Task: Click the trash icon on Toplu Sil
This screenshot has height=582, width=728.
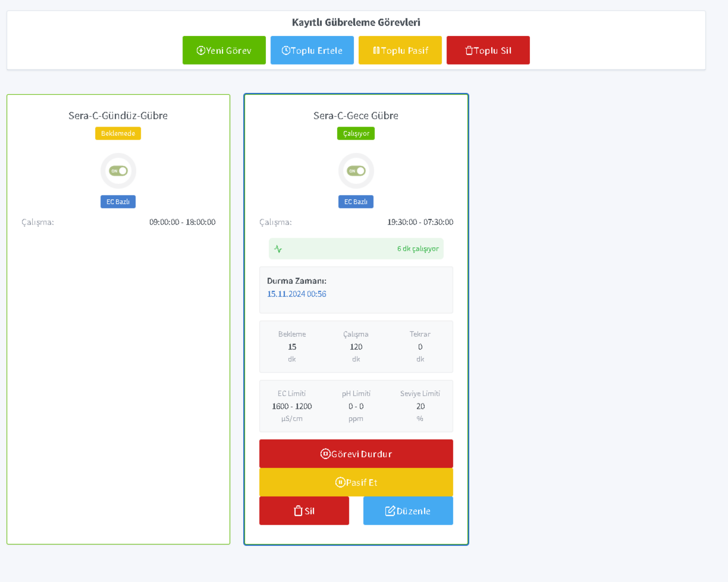Action: pyautogui.click(x=469, y=50)
